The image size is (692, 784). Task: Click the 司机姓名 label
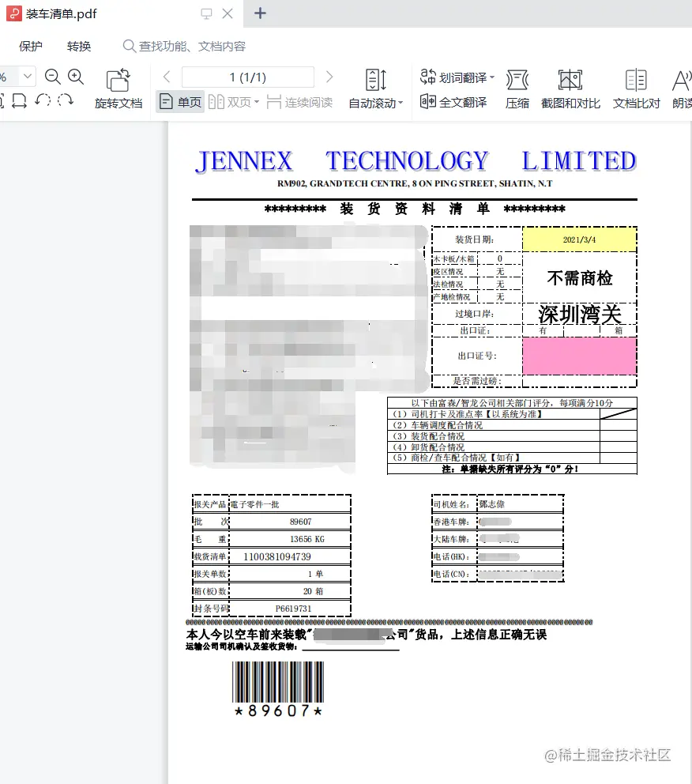click(451, 504)
